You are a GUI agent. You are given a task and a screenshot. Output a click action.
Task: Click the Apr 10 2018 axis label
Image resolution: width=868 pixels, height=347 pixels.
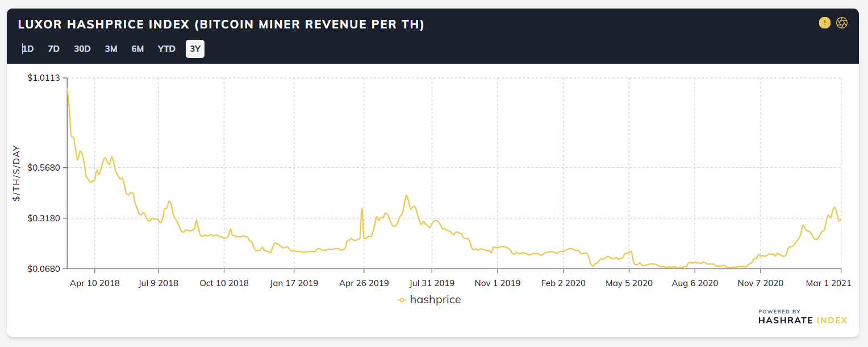pos(95,283)
